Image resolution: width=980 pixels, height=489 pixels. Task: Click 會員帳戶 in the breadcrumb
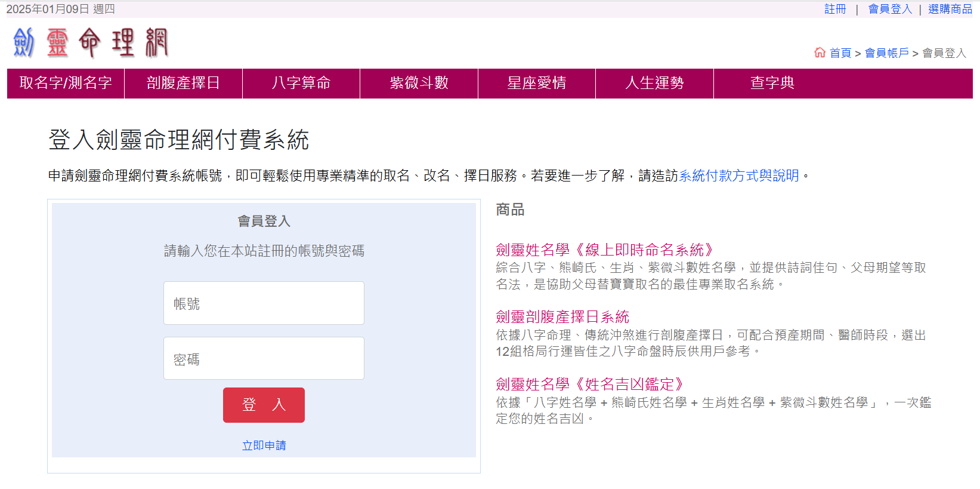(886, 53)
